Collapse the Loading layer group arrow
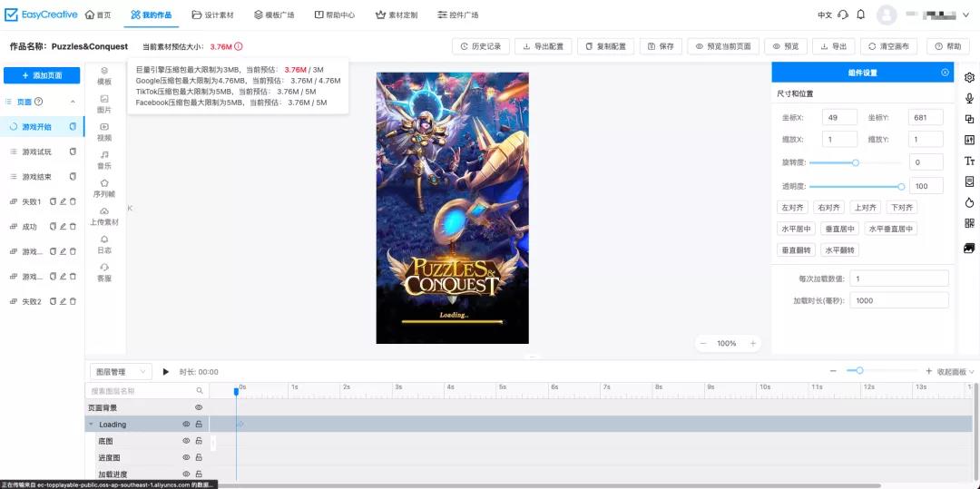 pyautogui.click(x=92, y=424)
